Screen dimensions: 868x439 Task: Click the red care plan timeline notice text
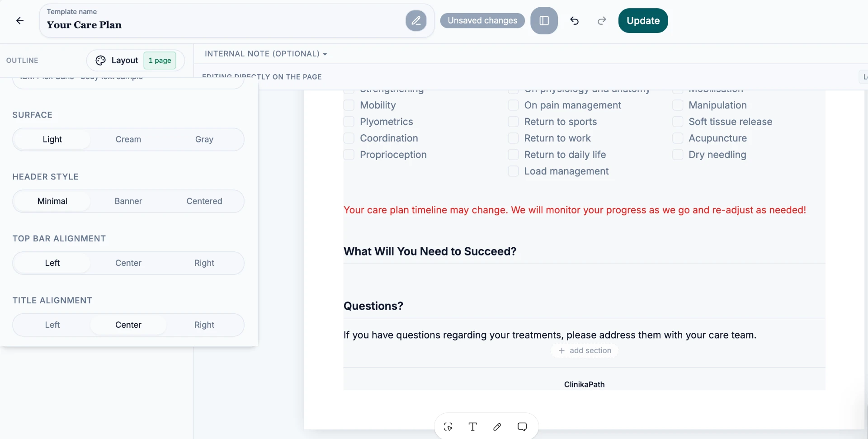(575, 210)
